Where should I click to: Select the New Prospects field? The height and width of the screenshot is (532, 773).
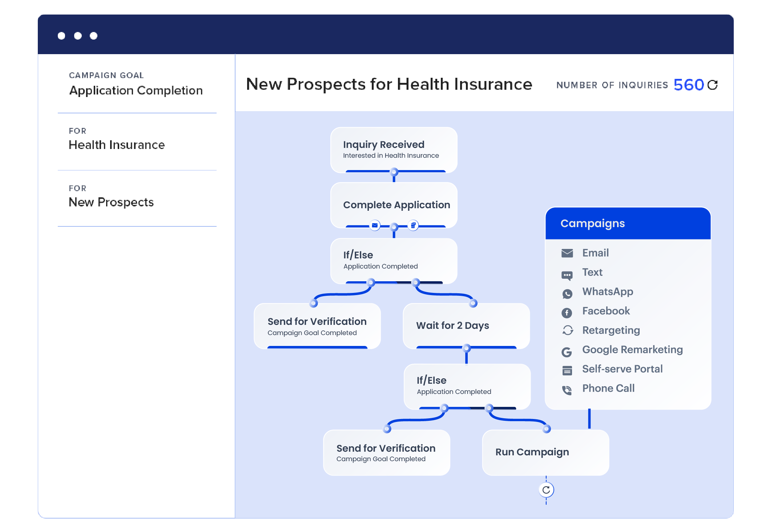(111, 202)
